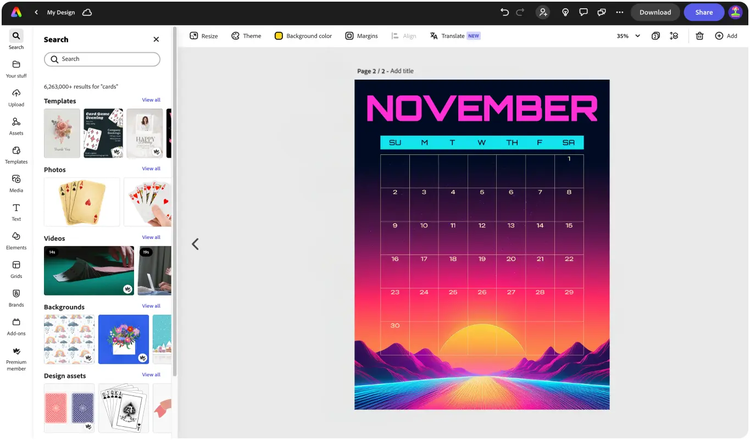Click Add to add a page
750x440 pixels.
coord(726,36)
